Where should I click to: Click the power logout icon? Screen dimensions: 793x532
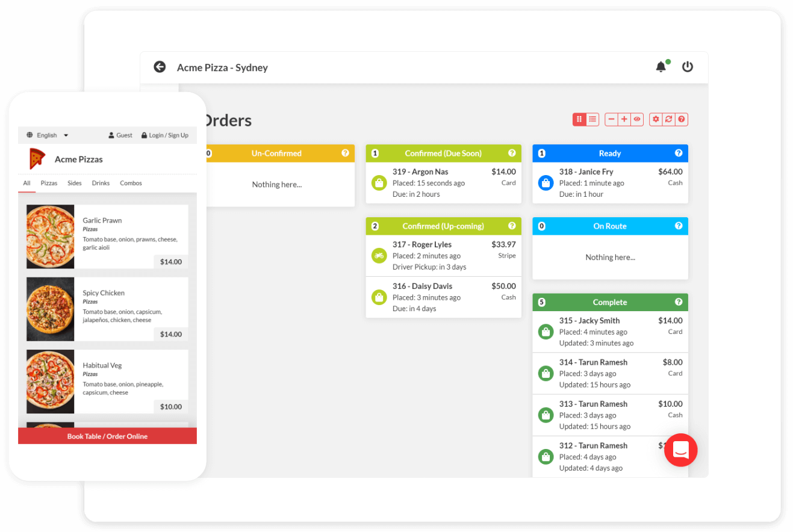[x=687, y=67]
